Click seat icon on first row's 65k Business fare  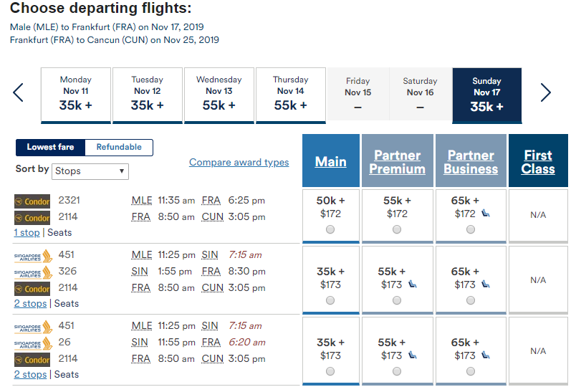[x=486, y=214]
